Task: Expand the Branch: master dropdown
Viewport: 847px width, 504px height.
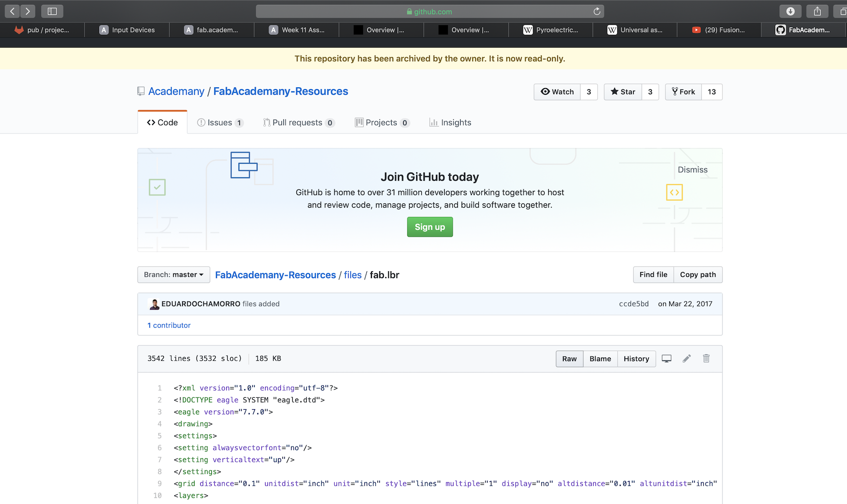Action: coord(174,275)
